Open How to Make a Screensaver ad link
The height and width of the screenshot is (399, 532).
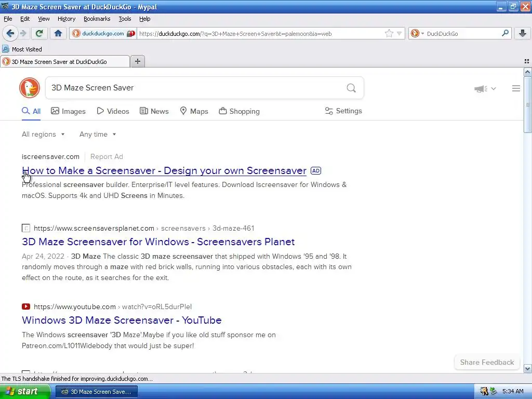(x=164, y=170)
